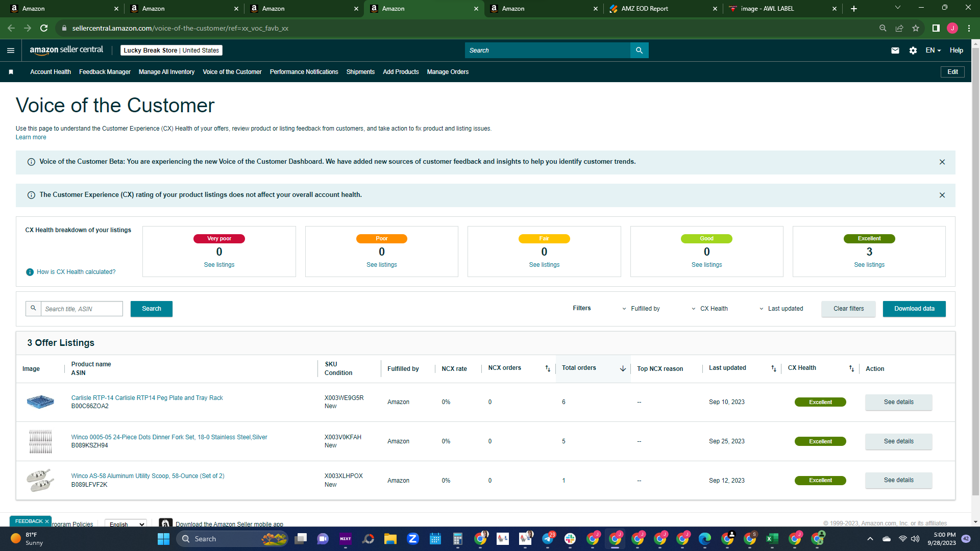Open the browser tab search chevron
Screen dimensions: 980x551
(x=898, y=8)
